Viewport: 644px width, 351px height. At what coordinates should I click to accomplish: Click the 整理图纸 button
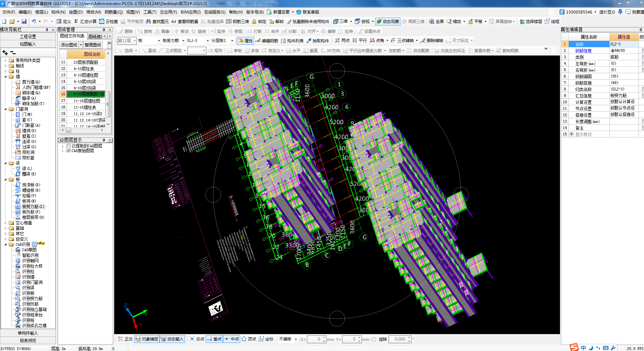[93, 45]
